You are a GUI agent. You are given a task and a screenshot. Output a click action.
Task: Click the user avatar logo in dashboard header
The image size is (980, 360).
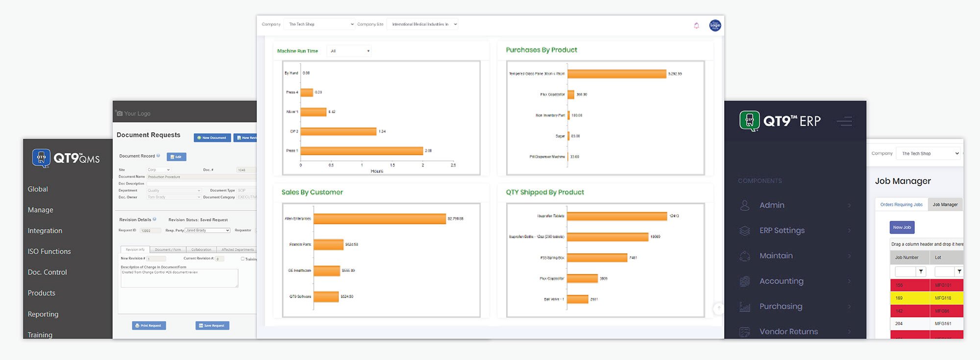point(715,25)
